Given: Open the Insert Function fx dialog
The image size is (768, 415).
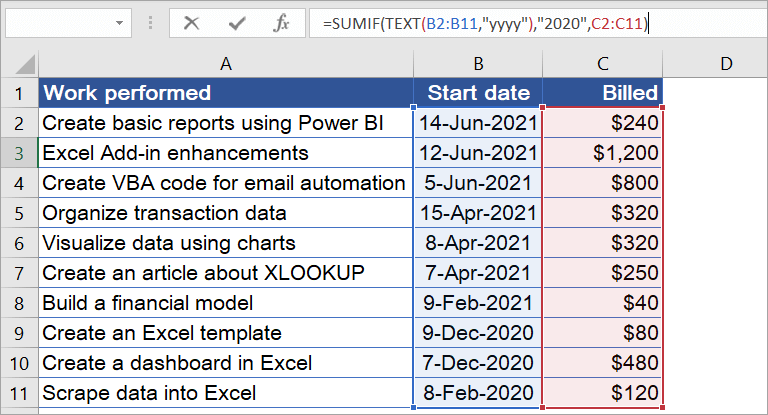Looking at the screenshot, I should tap(282, 22).
